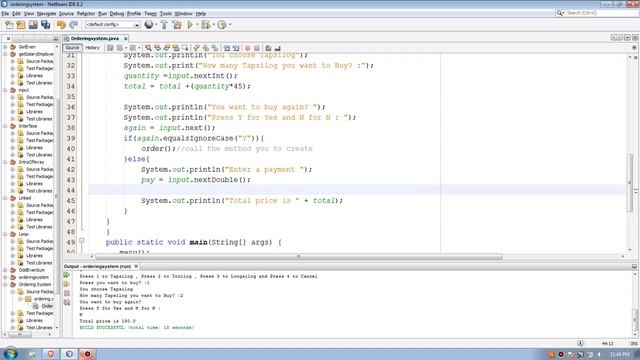
Task: Close the Orderingsystem.java tab
Action: tap(126, 38)
